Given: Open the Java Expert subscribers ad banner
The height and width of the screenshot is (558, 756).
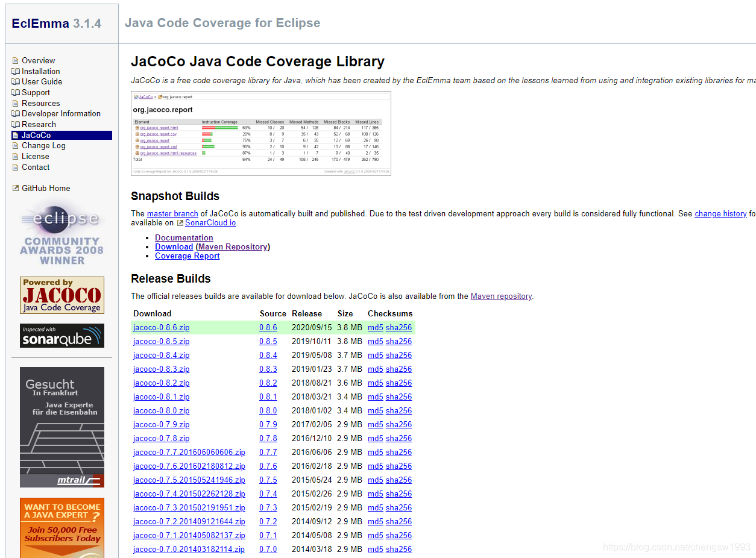Looking at the screenshot, I should (62, 527).
